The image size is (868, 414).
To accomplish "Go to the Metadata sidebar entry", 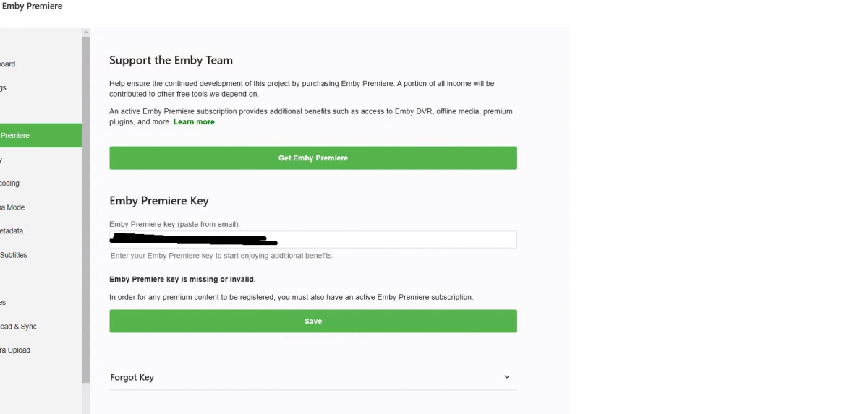I will pos(11,231).
